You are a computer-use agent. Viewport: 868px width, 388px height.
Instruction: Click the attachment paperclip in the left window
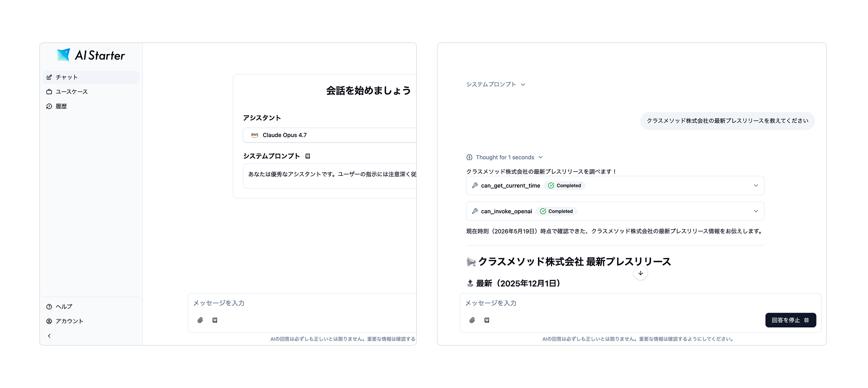(200, 320)
